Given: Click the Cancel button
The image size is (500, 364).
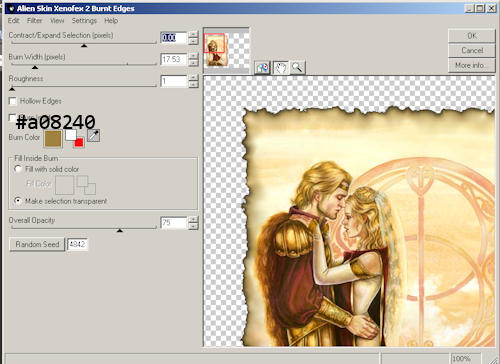Looking at the screenshot, I should (x=471, y=50).
